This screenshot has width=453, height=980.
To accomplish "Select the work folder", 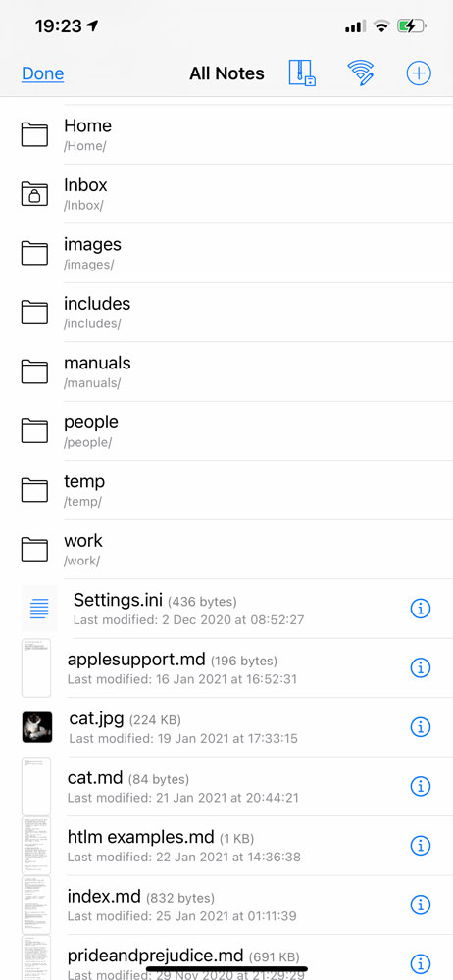I will [x=226, y=550].
